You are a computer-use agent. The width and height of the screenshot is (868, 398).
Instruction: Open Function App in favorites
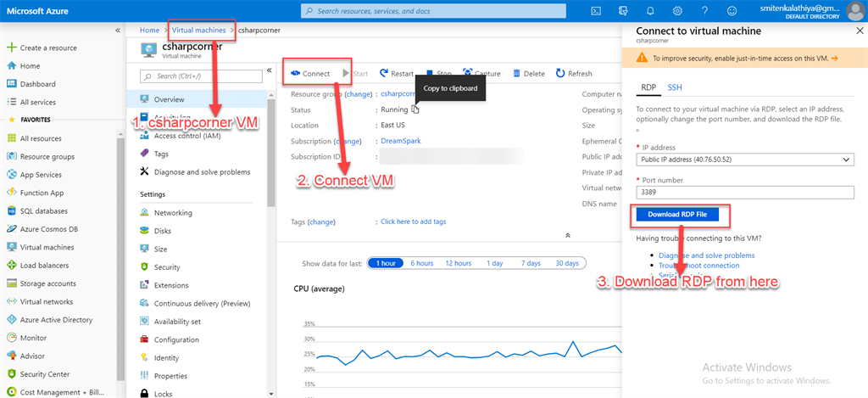(42, 193)
